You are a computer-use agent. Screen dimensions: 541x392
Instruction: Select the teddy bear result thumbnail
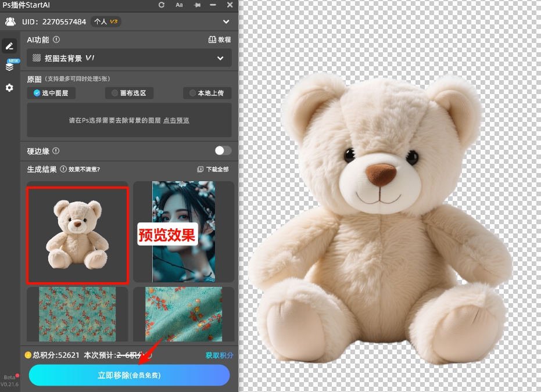[77, 235]
